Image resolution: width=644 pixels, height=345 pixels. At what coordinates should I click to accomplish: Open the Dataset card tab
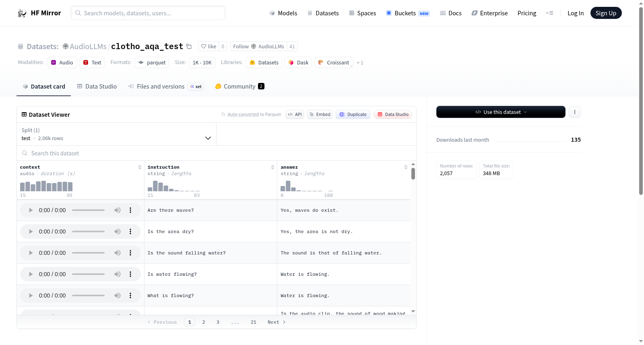click(43, 86)
